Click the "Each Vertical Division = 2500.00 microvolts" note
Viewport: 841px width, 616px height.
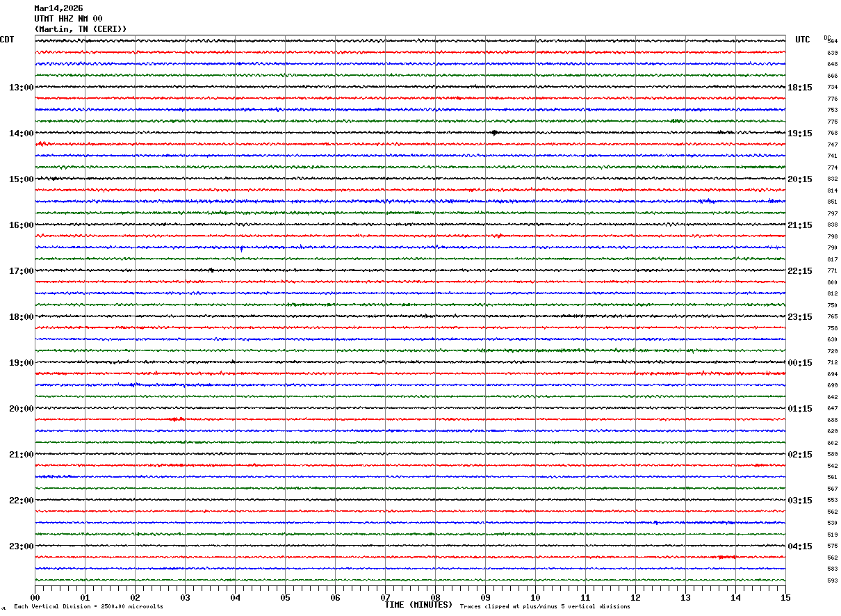click(x=88, y=607)
